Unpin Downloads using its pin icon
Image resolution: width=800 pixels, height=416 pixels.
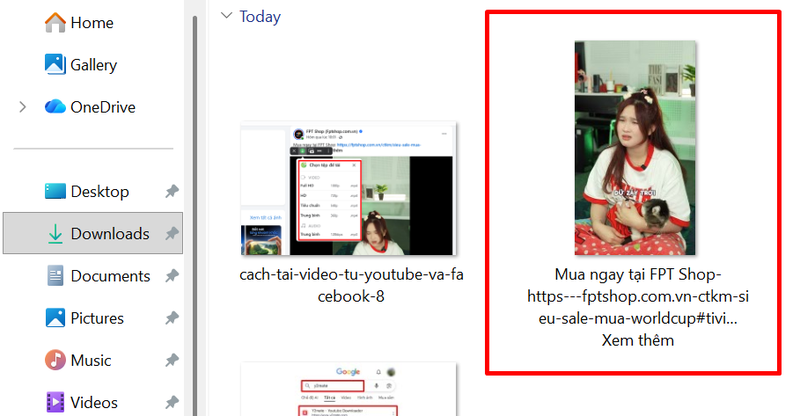172,234
